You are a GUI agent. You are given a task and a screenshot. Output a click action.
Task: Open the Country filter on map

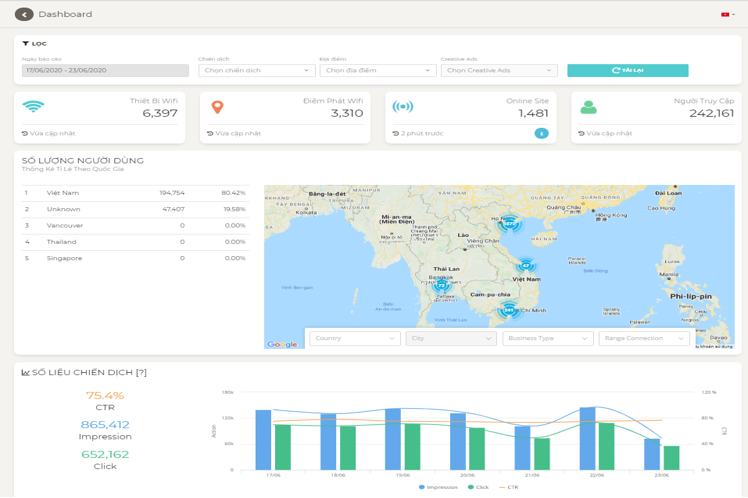[354, 338]
